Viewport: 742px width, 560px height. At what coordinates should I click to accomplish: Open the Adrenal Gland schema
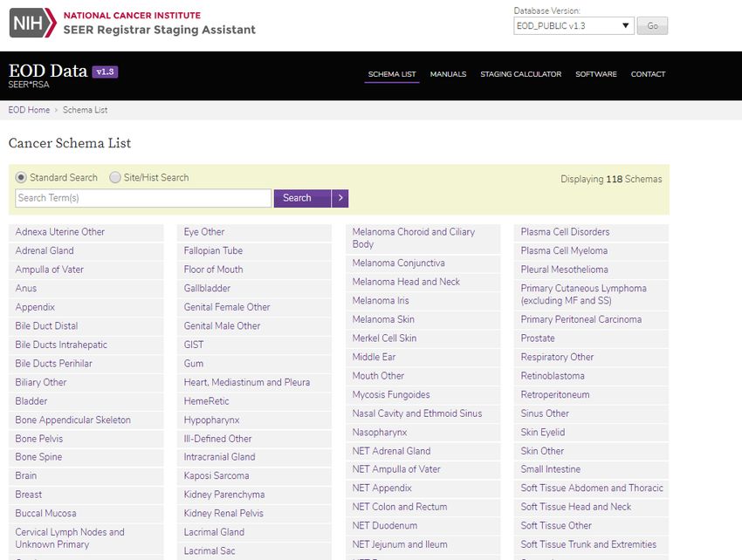coord(45,251)
